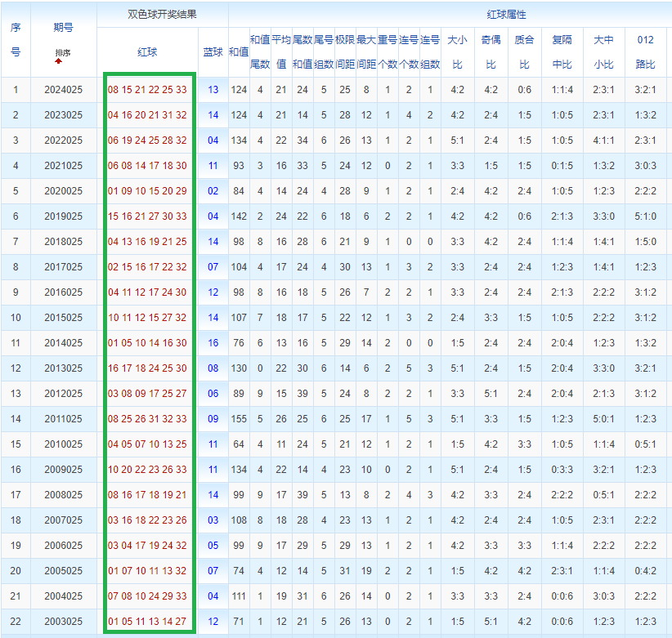The height and width of the screenshot is (638, 672).
Task: Click the 序号 column header
Action: click(16, 39)
